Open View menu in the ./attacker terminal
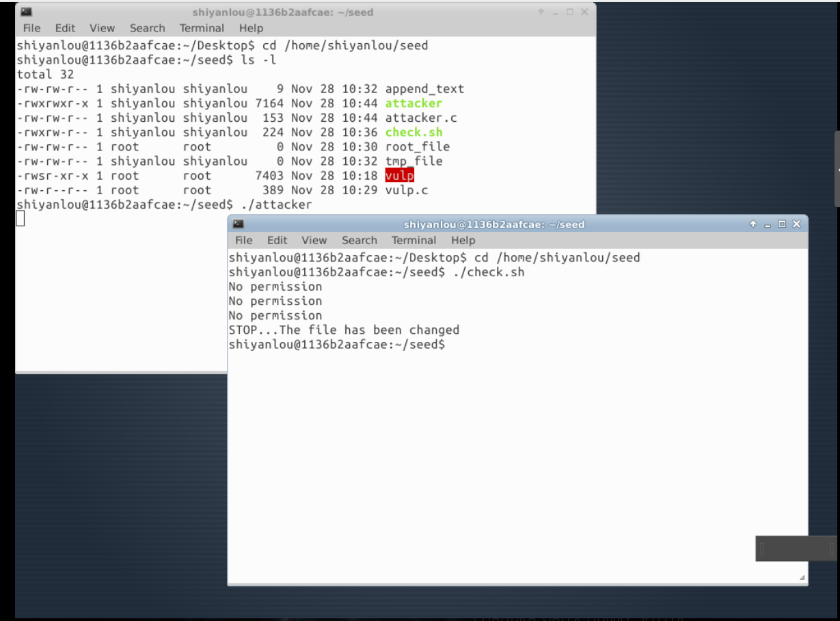840x621 pixels. tap(102, 28)
